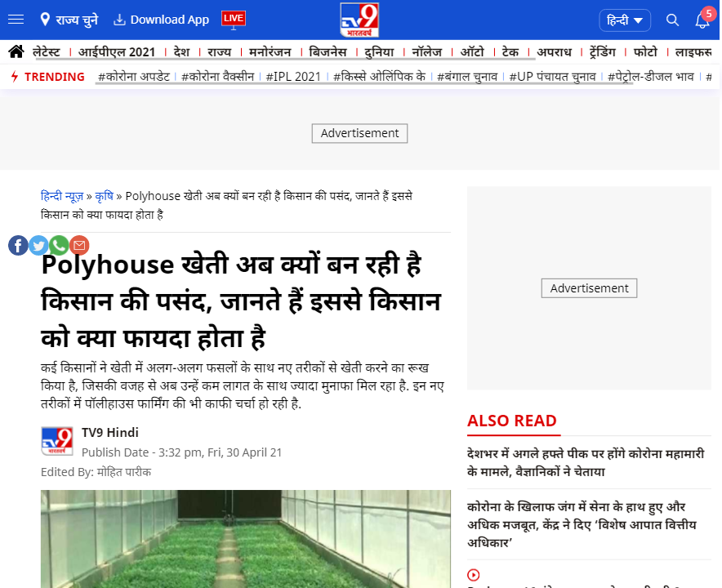Screen dimensions: 722x588
Task: Open the मनोरंजन section tab
Action: 272,51
